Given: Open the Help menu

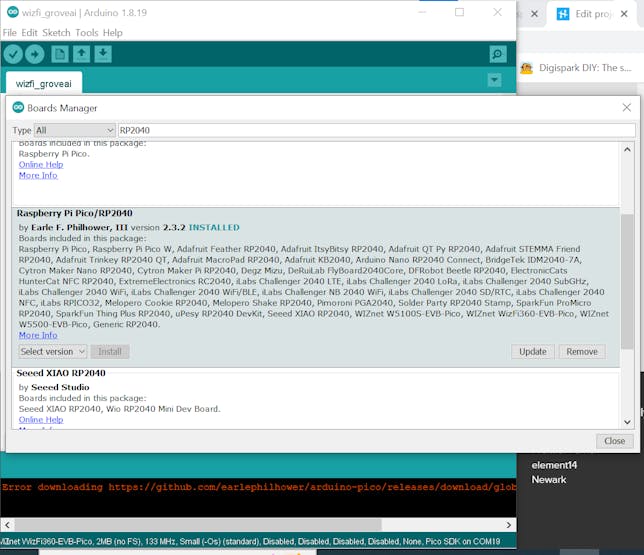Looking at the screenshot, I should 113,33.
